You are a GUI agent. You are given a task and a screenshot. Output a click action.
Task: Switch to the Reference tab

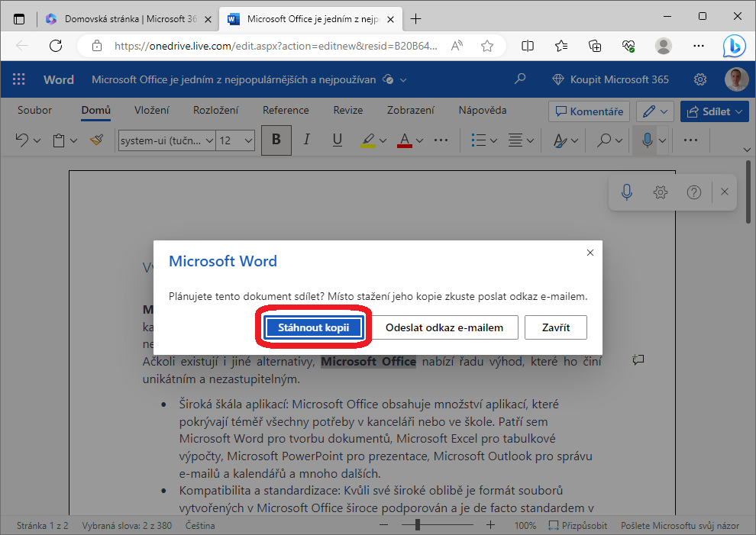286,111
